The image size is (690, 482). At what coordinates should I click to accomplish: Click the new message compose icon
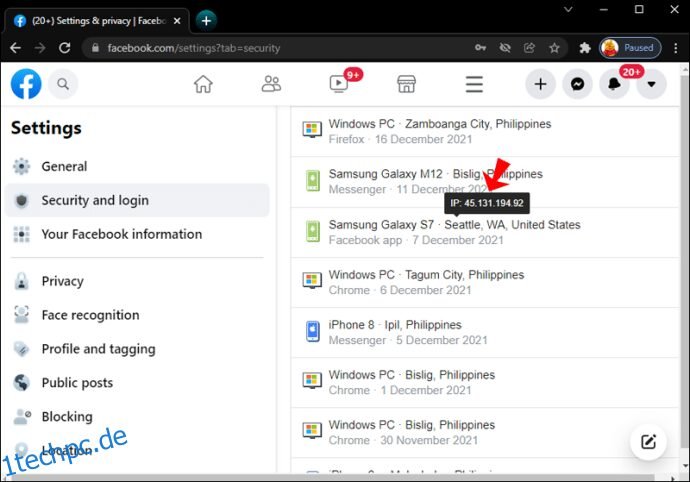648,442
